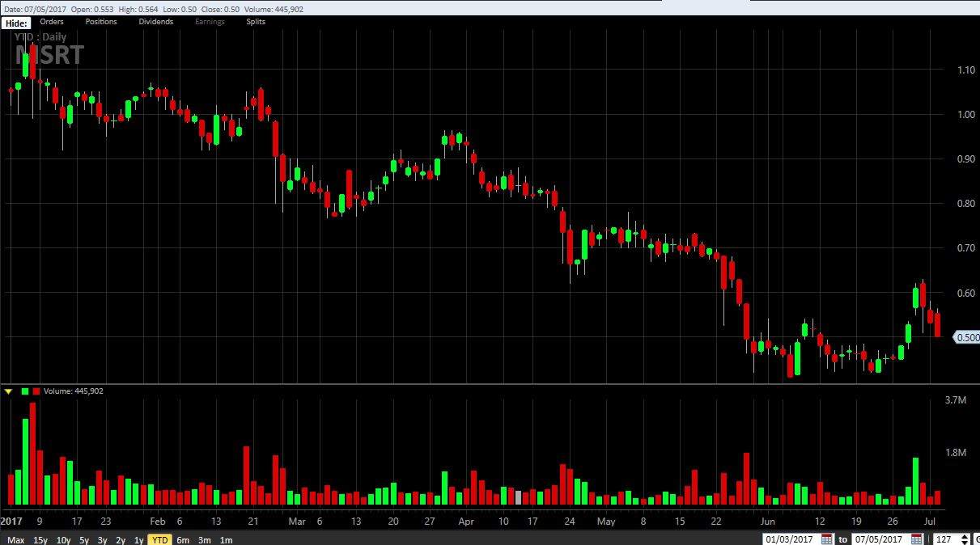Click the start date field 01/03/2017
The width and height of the screenshot is (980, 545).
(x=791, y=539)
